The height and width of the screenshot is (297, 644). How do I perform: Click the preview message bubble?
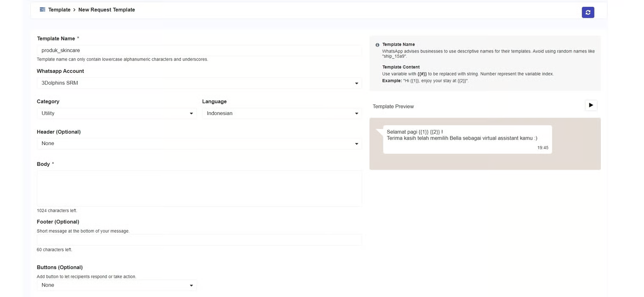[467, 139]
